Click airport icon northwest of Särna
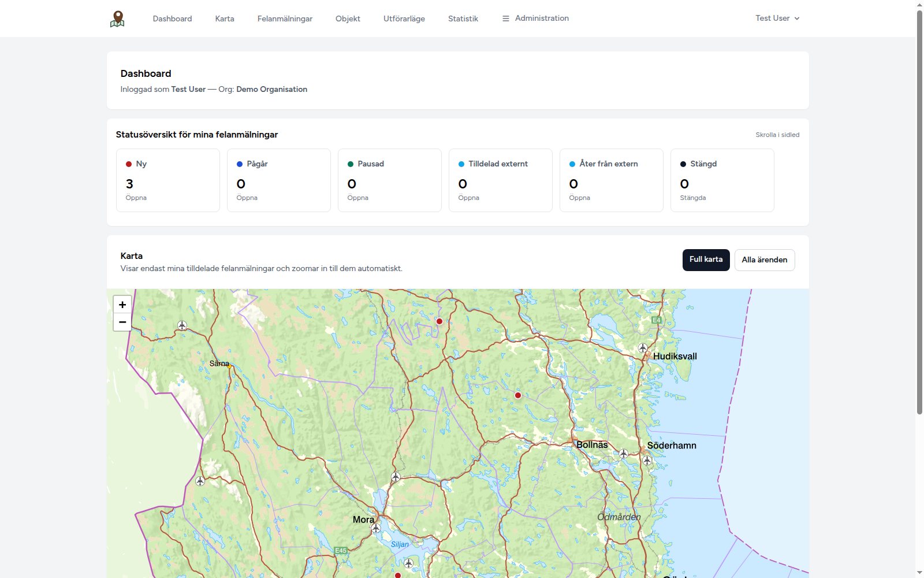Viewport: 924px width, 578px height. (x=182, y=325)
